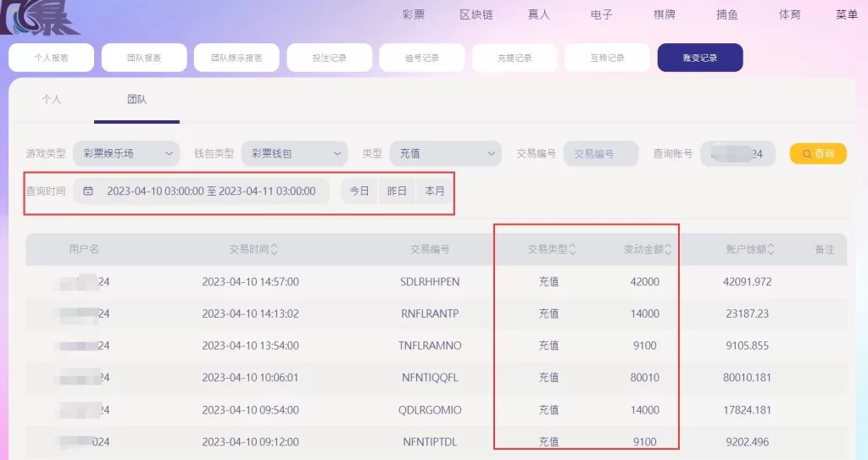Viewport: 868px width, 460px height.
Task: Click transaction ID NFNTIPTDL
Action: [430, 442]
